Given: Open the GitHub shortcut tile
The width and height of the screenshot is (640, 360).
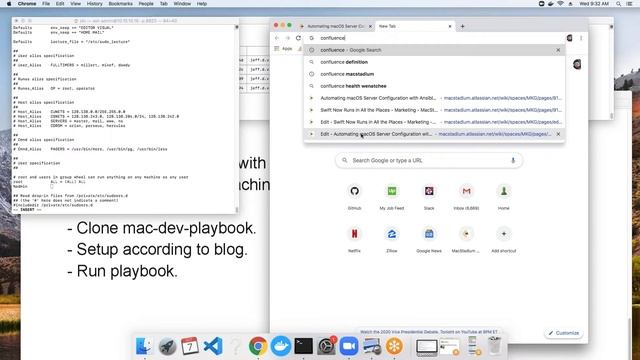Looking at the screenshot, I should (354, 196).
